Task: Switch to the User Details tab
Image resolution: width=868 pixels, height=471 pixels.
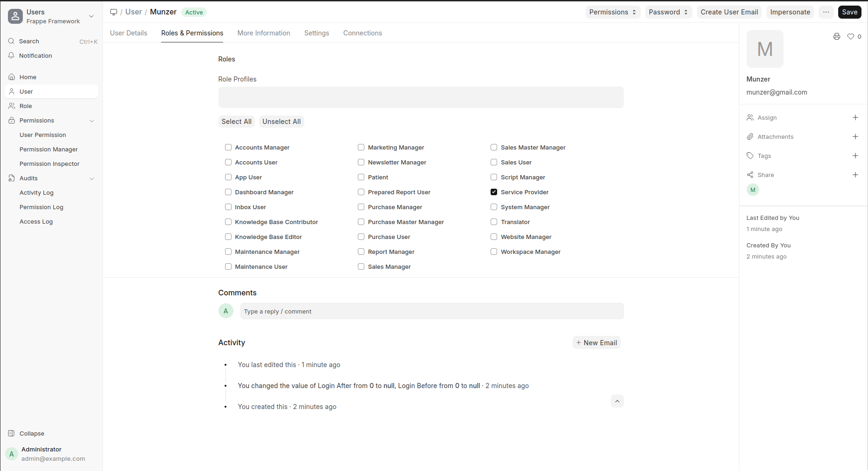Action: (129, 33)
